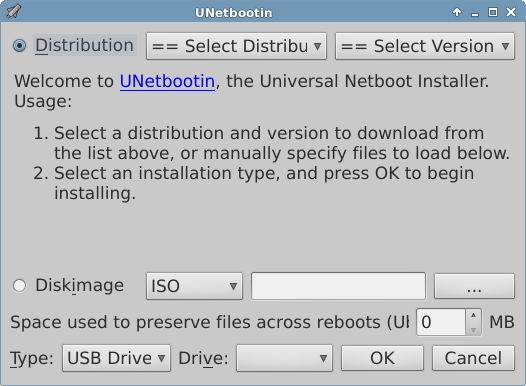
Task: Close the UNetbootin window
Action: pos(511,12)
